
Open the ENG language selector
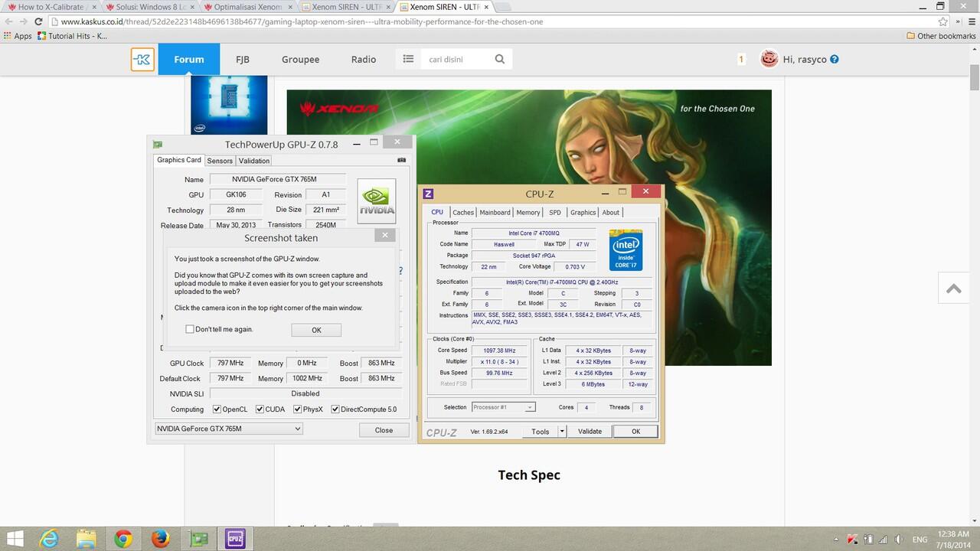pos(920,540)
